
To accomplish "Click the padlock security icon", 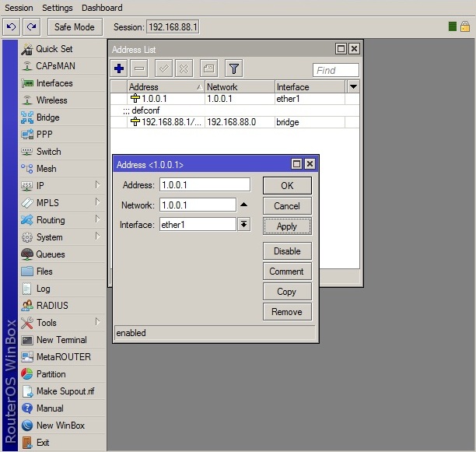I will [x=465, y=26].
